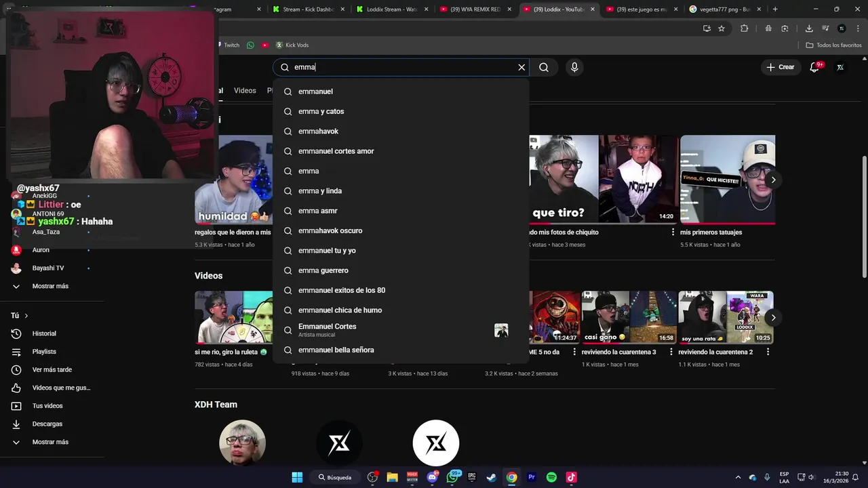
Task: Select 'emmanuel bella señora' suggestion
Action: coord(401,350)
